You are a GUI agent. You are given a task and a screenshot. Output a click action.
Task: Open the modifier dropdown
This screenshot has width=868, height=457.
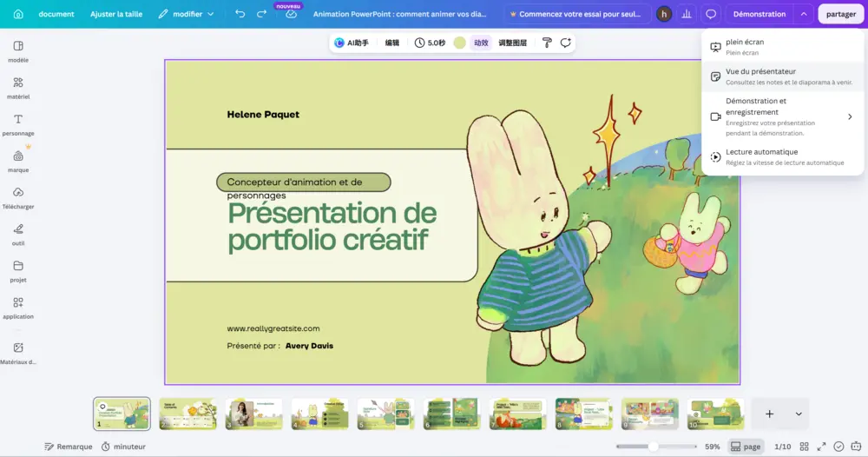coord(186,14)
